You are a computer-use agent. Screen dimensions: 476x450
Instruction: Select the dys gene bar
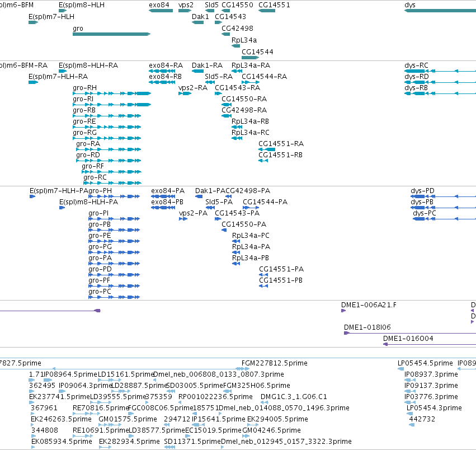[440, 11]
